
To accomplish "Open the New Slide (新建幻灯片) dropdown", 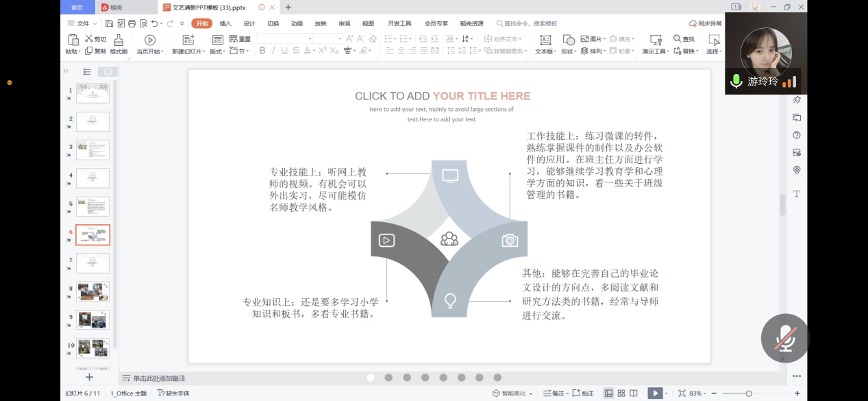I will (187, 51).
